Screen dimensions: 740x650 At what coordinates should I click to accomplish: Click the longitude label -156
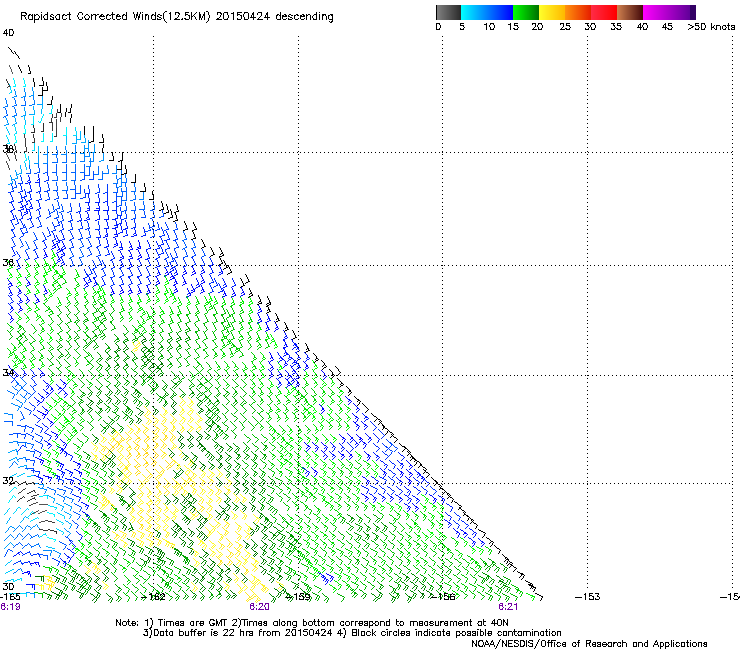coord(443,597)
